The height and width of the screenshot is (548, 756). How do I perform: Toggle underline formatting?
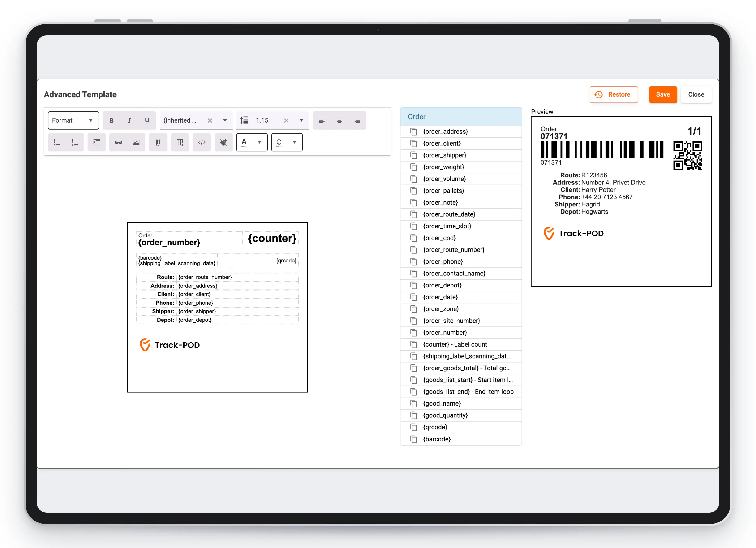147,120
